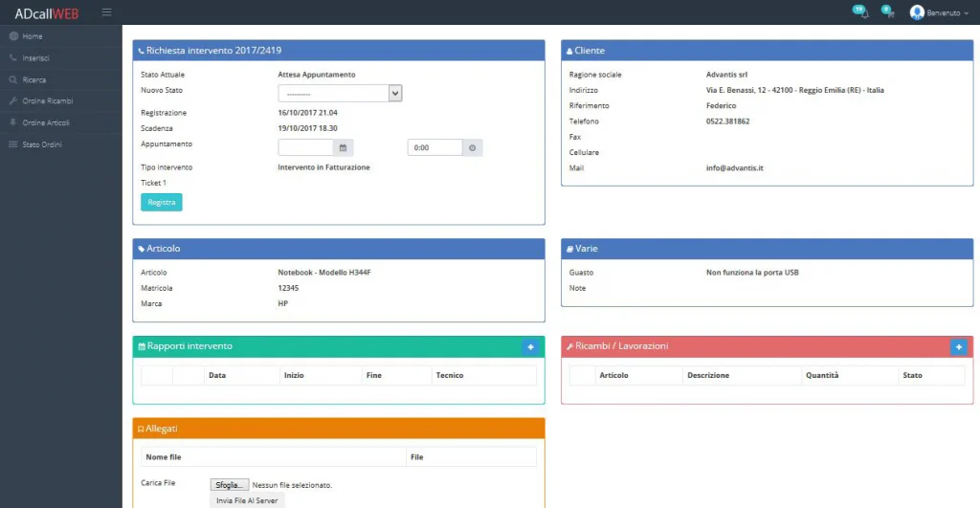Image resolution: width=980 pixels, height=508 pixels.
Task: Add a new Ricambi / Lavorazioni item
Action: [x=958, y=347]
